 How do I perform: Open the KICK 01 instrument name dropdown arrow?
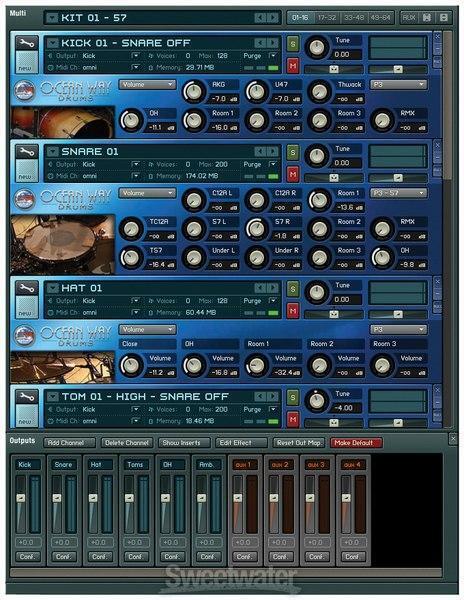pos(52,43)
